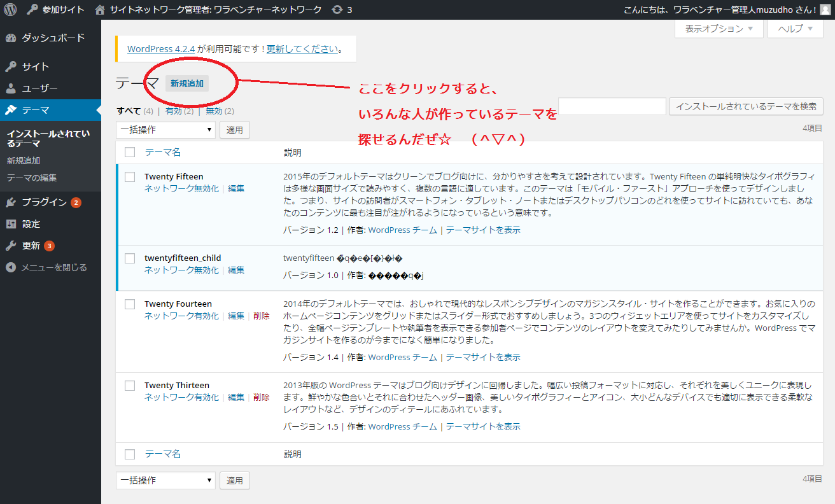Viewport: 835px width, 504px height.
Task: Click ネットワーク有効化 for Twenty Fourteen
Action: [x=181, y=316]
